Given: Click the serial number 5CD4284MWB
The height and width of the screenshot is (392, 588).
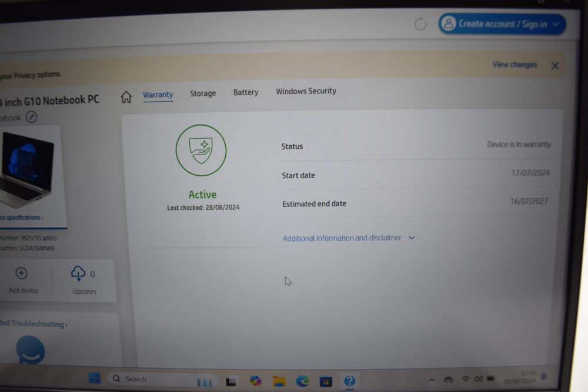Looking at the screenshot, I should tap(37, 248).
